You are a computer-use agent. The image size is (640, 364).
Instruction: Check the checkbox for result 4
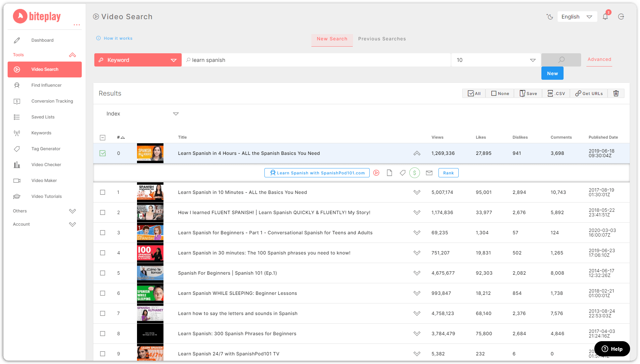pyautogui.click(x=103, y=253)
